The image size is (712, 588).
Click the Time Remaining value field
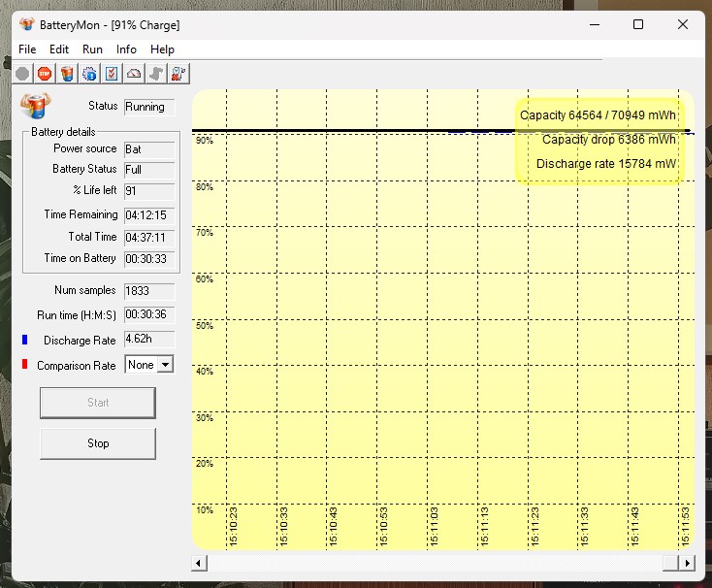click(x=149, y=215)
